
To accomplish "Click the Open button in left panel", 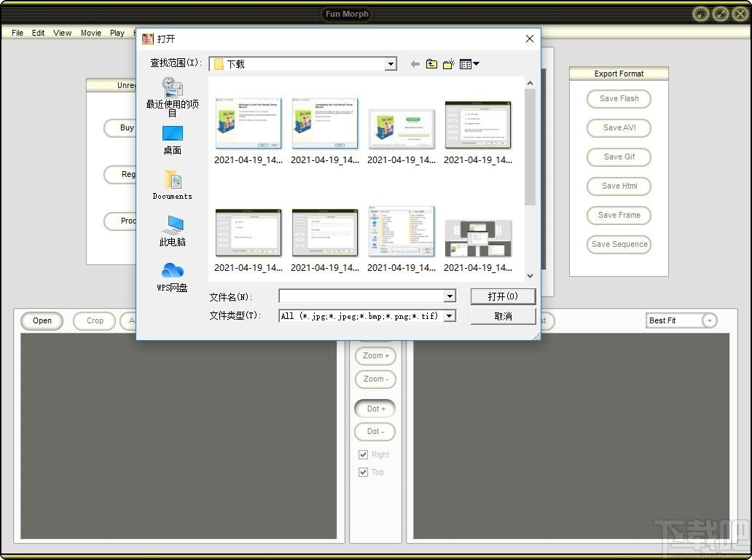I will pos(42,320).
